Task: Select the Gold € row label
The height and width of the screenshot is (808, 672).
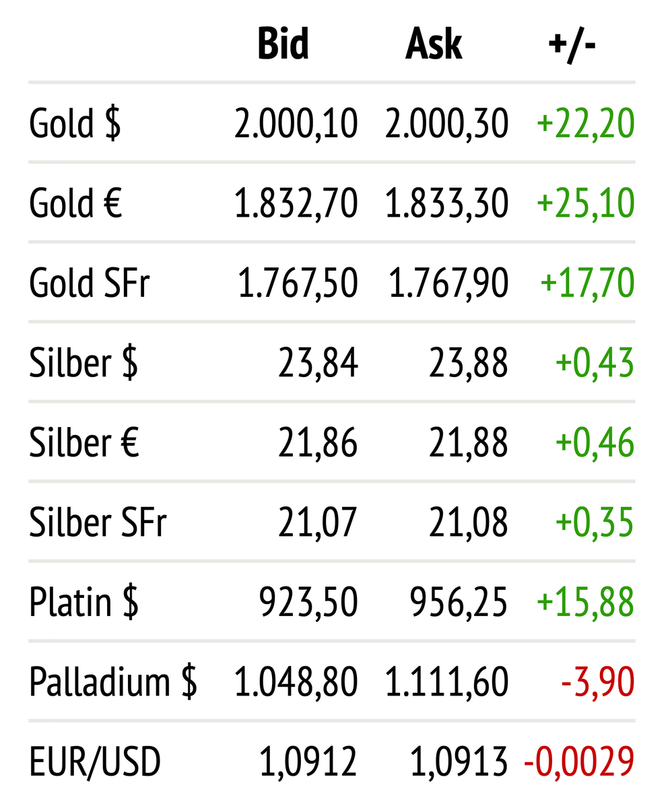Action: [x=76, y=203]
